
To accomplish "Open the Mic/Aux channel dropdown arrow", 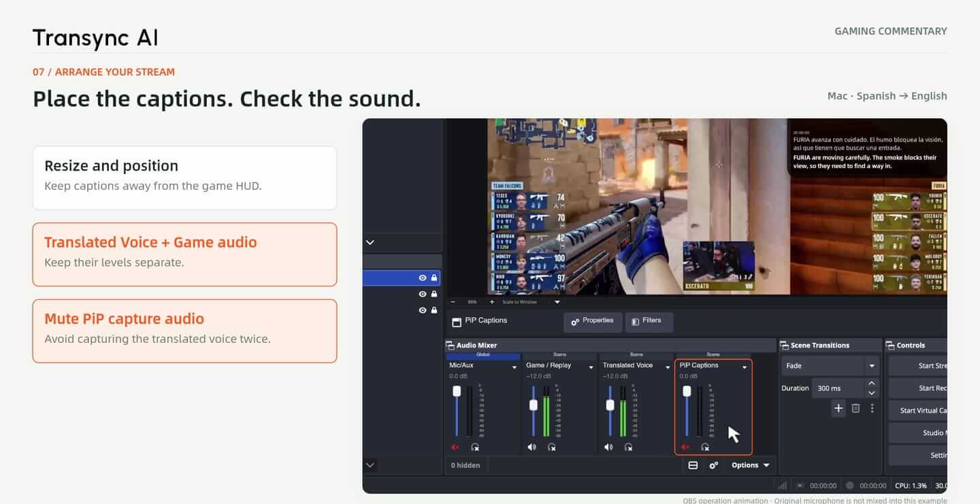I will [x=514, y=367].
